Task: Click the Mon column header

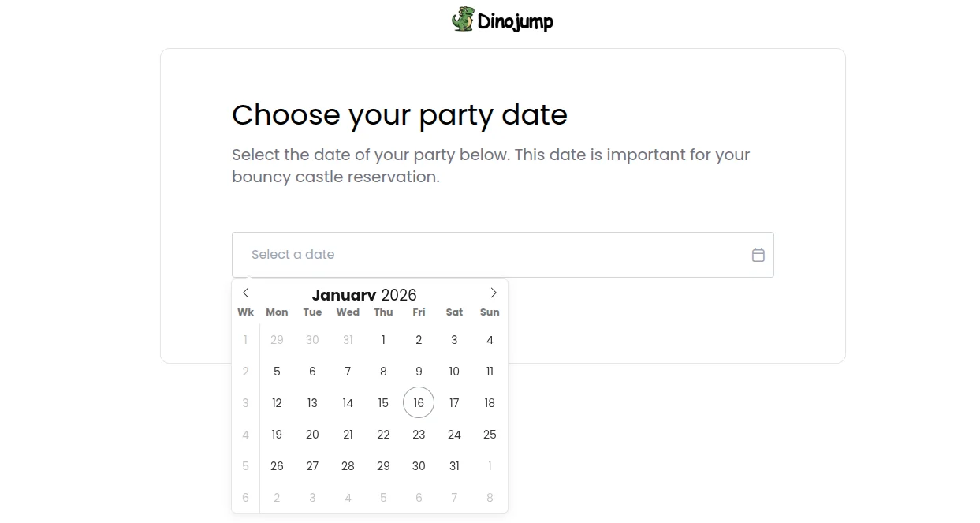Action: tap(277, 312)
